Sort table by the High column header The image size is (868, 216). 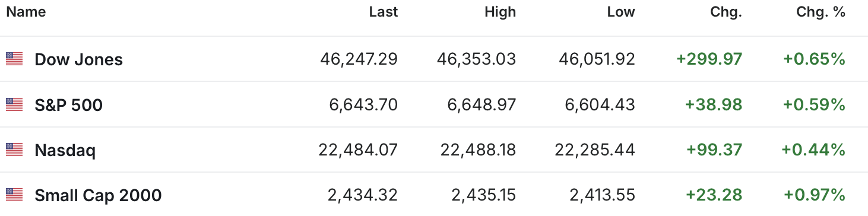[500, 12]
